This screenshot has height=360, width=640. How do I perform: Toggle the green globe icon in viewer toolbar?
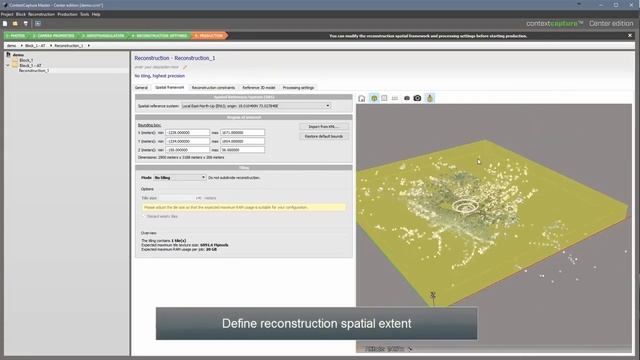coord(374,98)
